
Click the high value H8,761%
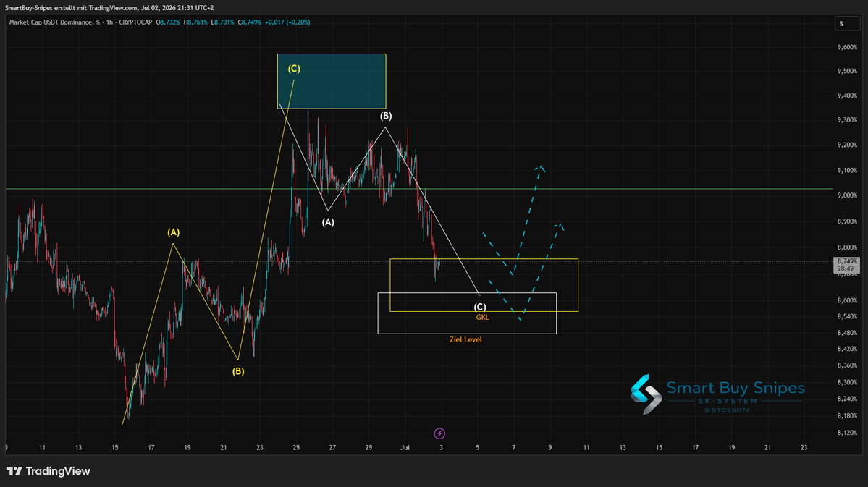195,22
